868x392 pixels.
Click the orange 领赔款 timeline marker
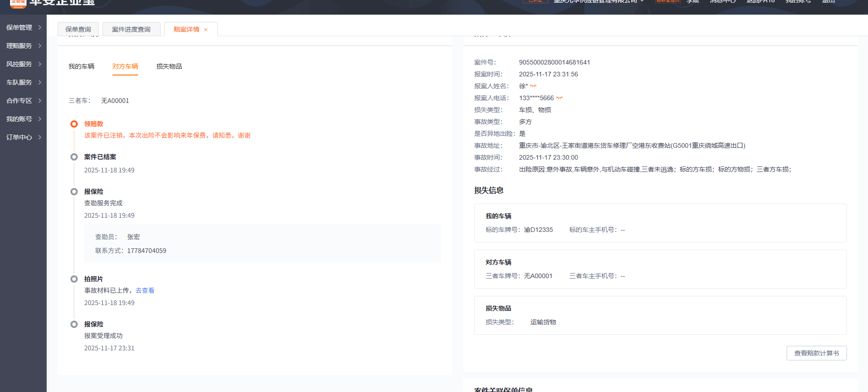point(74,124)
